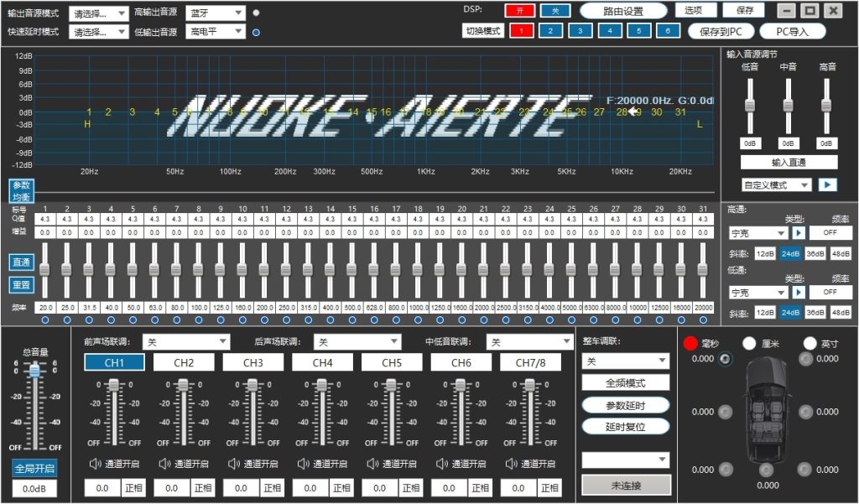Click the 重置 reset button
The image size is (859, 504).
[22, 285]
